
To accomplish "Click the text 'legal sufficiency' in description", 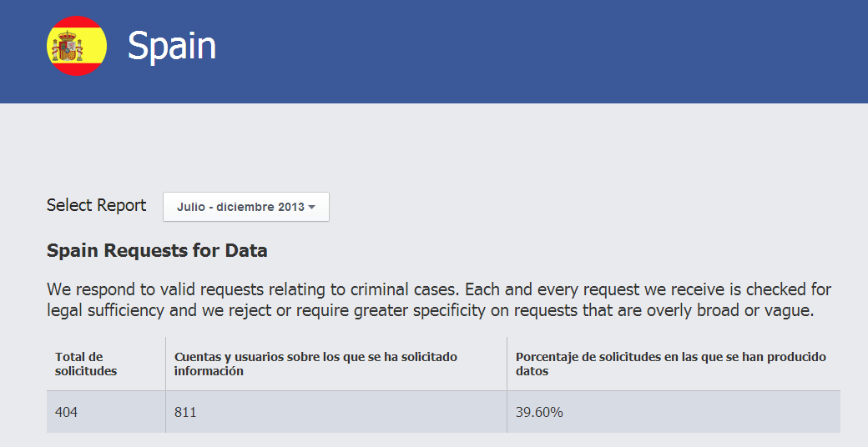I will [x=106, y=310].
